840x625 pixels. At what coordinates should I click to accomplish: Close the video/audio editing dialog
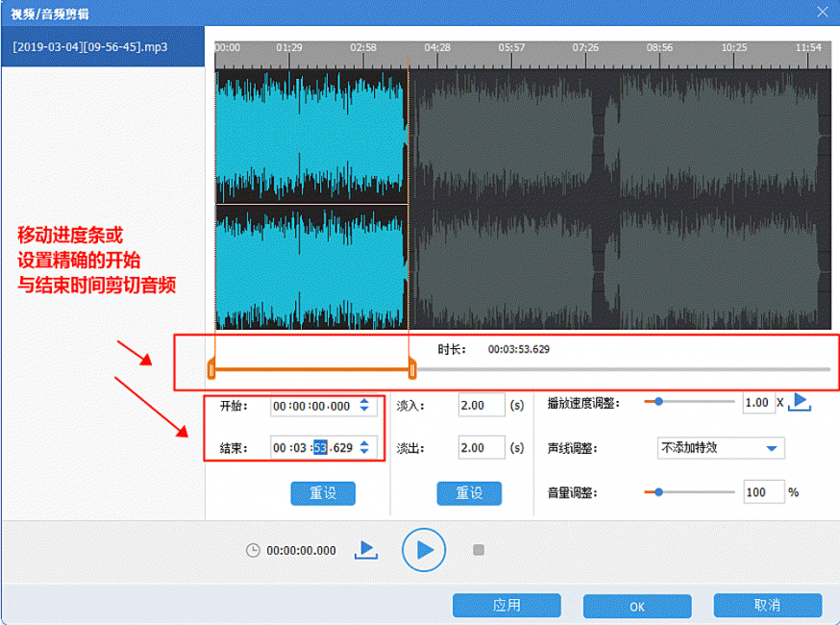(823, 12)
